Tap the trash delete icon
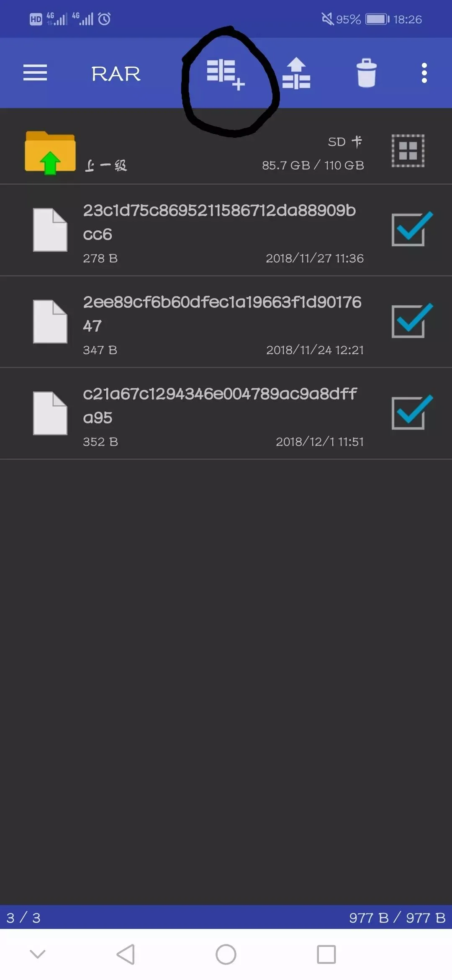 point(367,73)
